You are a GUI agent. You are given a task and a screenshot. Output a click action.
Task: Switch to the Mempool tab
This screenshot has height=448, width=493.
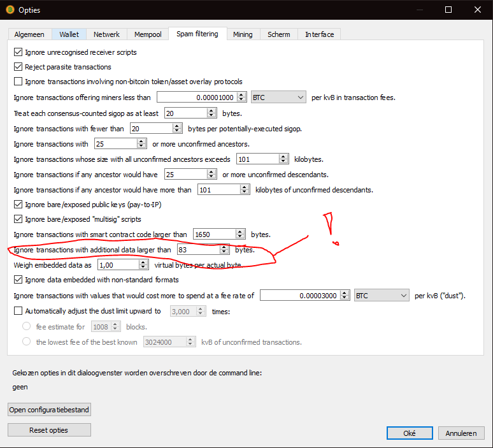pos(148,34)
